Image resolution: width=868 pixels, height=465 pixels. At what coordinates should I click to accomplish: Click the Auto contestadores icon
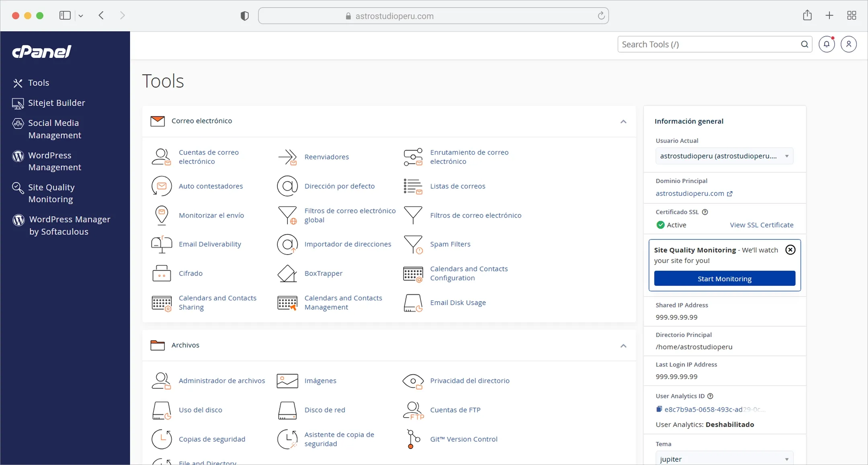point(162,186)
